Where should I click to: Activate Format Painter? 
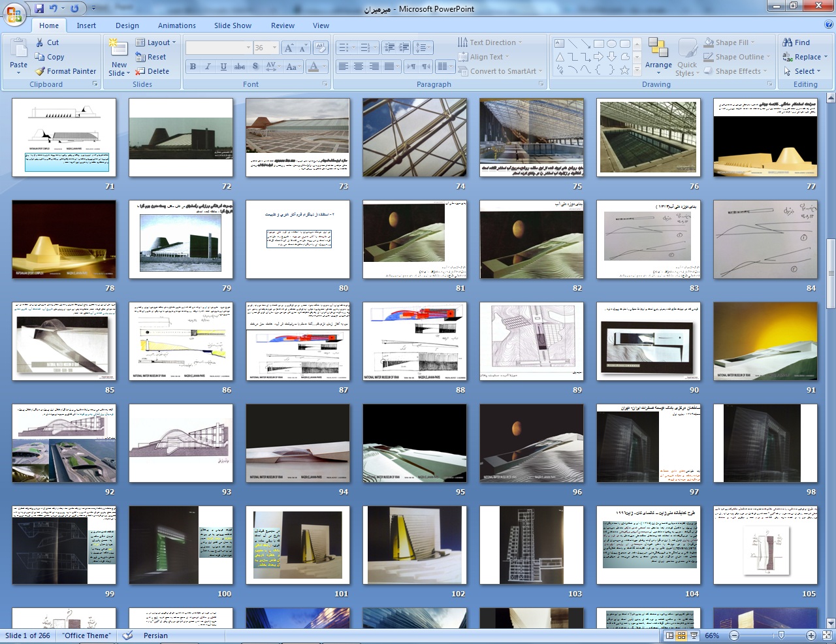click(x=65, y=71)
